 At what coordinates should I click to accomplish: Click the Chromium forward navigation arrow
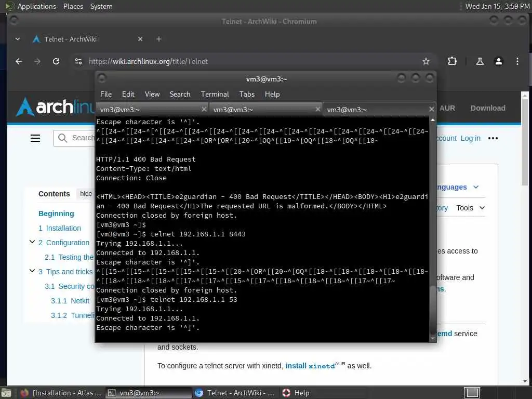(x=37, y=61)
